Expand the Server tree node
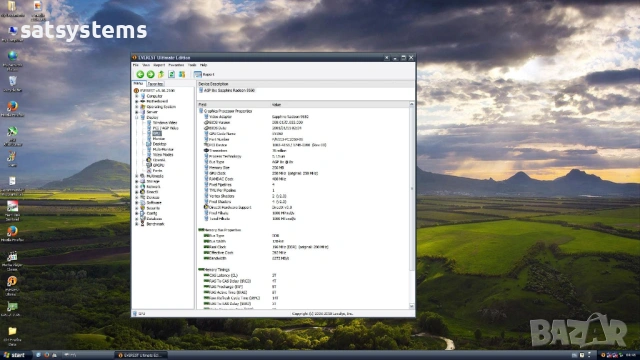Viewport: 640px width, 360px height. pyautogui.click(x=137, y=112)
